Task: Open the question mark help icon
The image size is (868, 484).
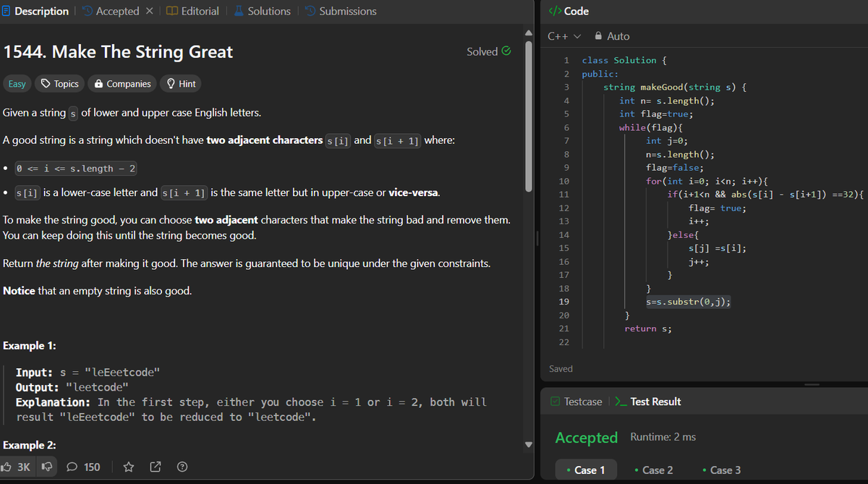Action: coord(182,467)
